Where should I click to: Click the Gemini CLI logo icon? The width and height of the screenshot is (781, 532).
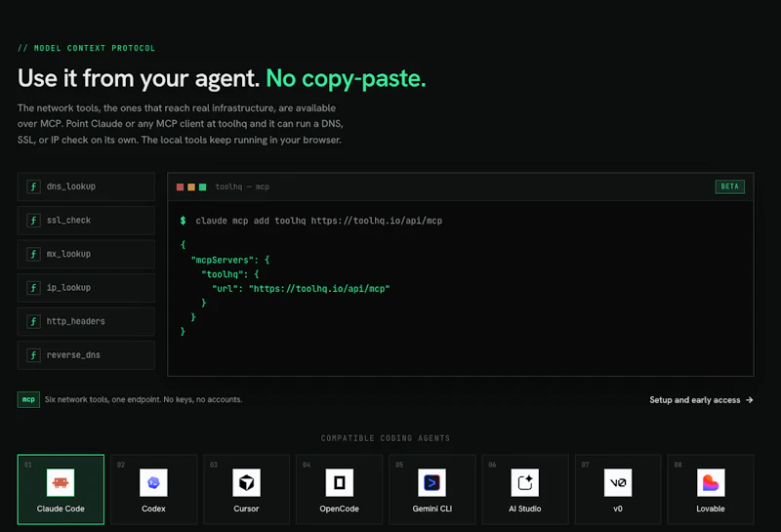click(432, 482)
